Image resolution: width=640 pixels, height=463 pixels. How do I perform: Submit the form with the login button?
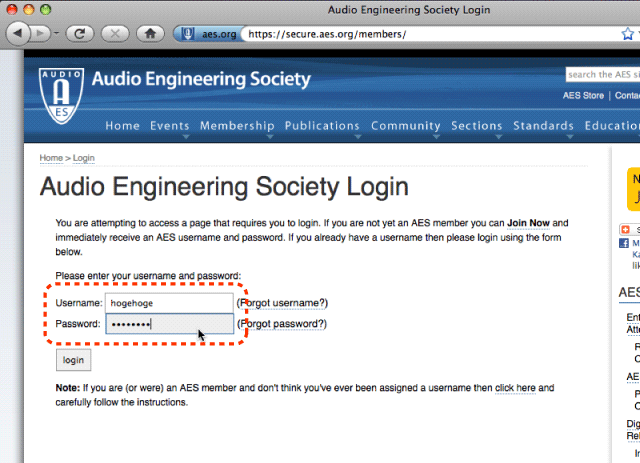click(73, 360)
